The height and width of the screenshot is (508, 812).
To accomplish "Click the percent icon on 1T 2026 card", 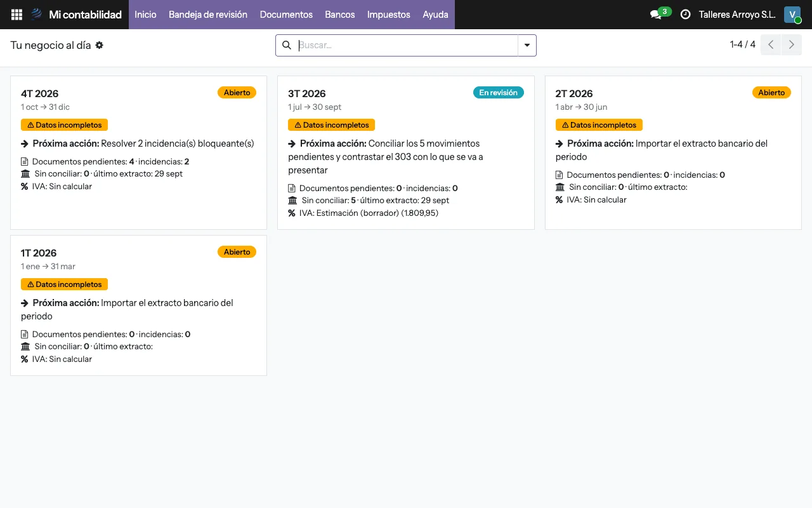I will (x=25, y=359).
